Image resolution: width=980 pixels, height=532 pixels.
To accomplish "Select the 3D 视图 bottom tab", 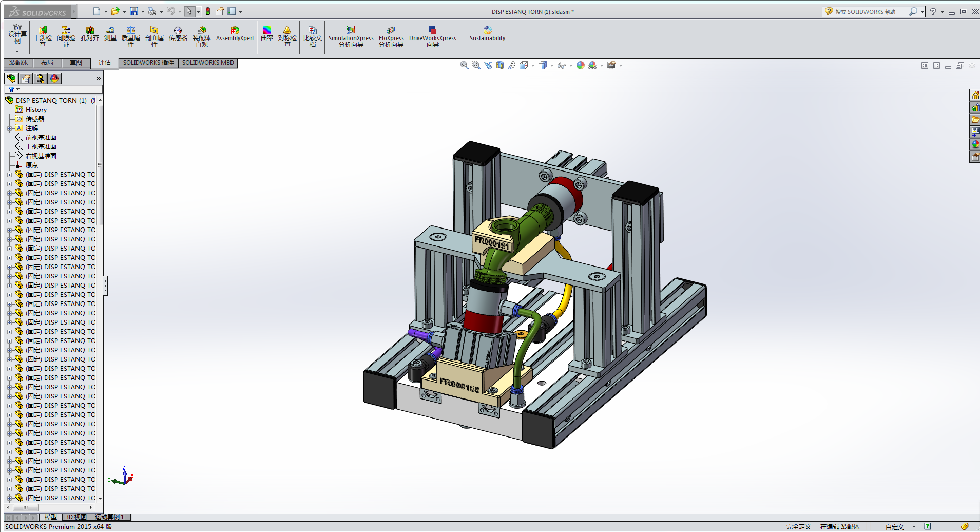I will [76, 517].
